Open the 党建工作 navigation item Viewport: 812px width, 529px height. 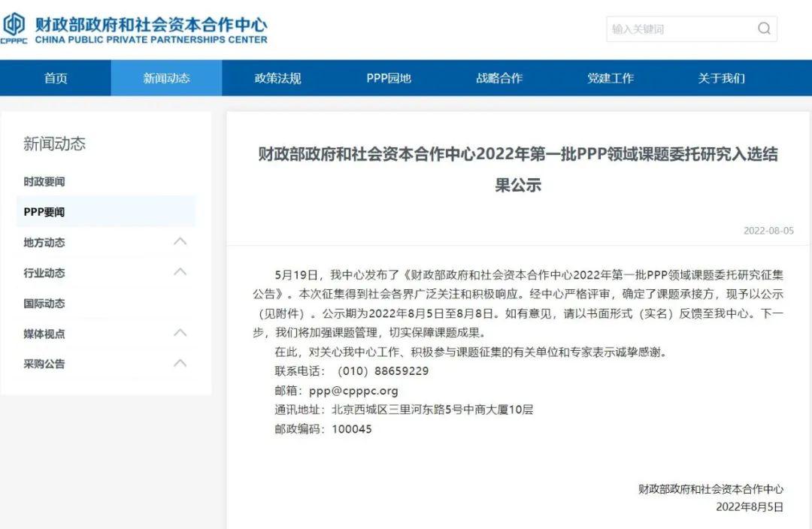[611, 78]
